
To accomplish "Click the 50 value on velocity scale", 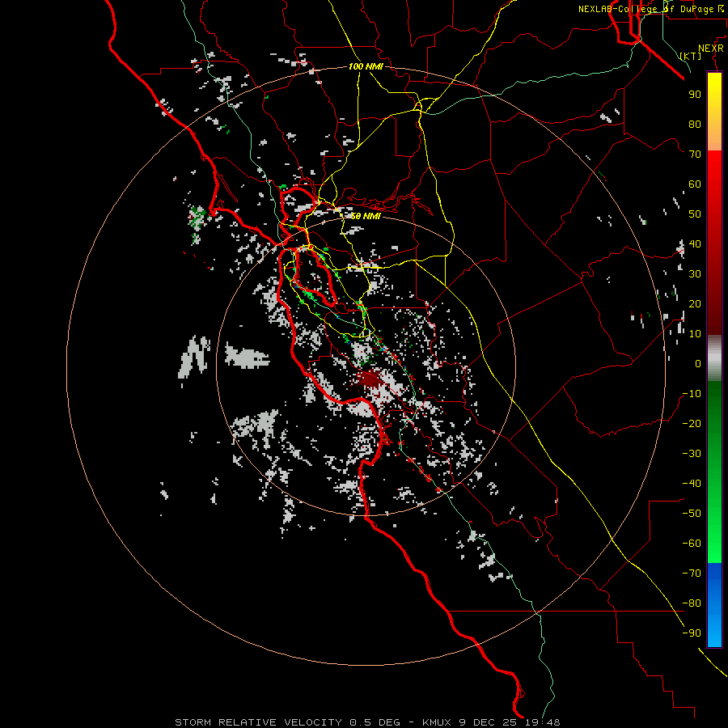I will click(x=695, y=214).
